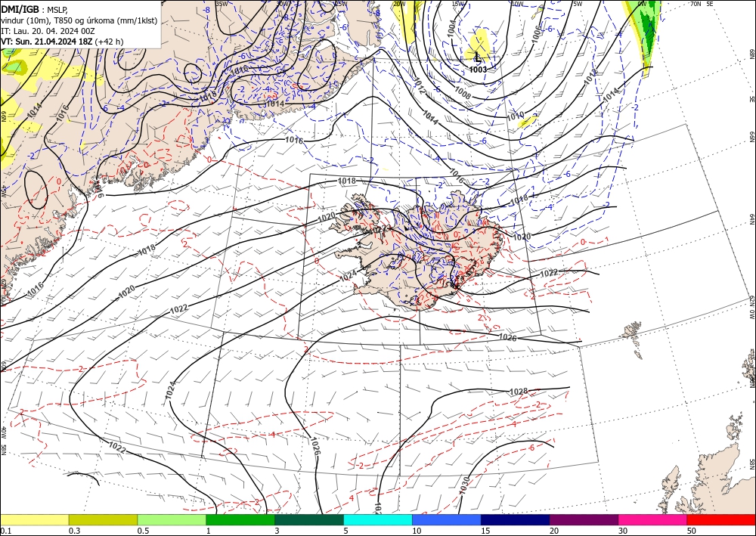Click the '0.5' legend value label
This screenshot has width=756, height=536.
[143, 531]
